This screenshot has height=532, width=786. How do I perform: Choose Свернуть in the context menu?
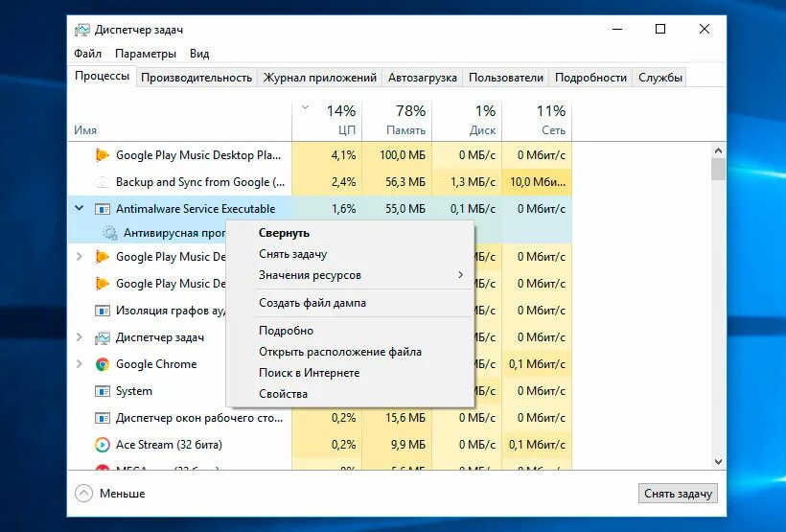pos(350,233)
